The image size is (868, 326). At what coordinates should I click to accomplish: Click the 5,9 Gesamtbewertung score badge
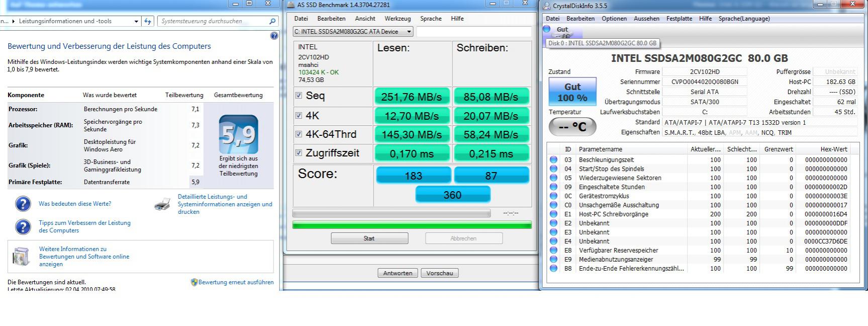[x=239, y=134]
